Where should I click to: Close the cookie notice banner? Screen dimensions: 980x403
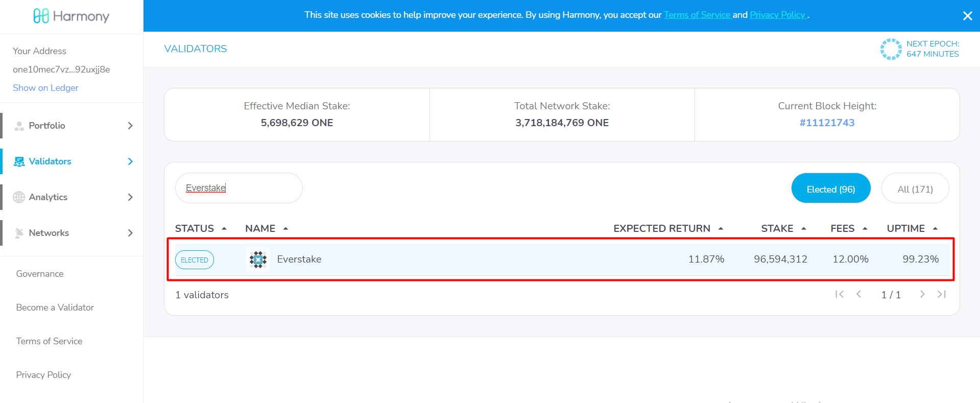(x=967, y=16)
